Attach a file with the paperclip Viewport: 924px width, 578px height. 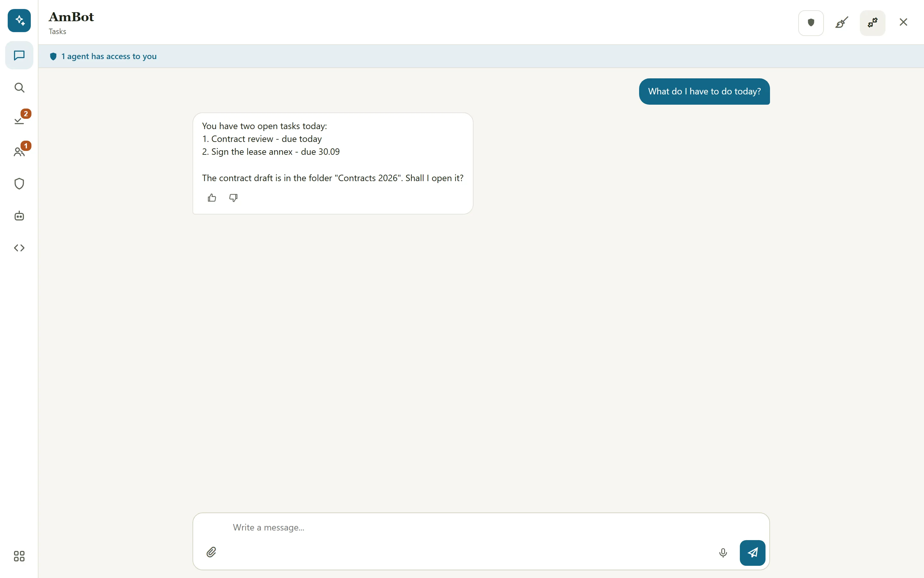(x=211, y=552)
